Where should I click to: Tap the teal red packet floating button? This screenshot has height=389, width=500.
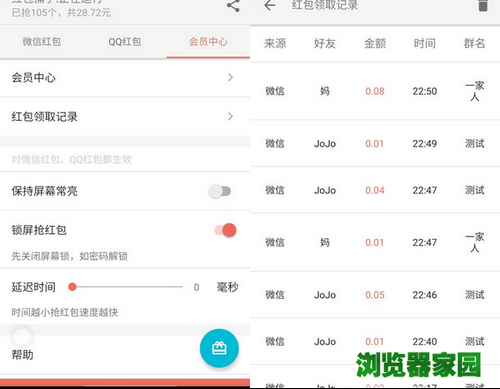pos(219,348)
